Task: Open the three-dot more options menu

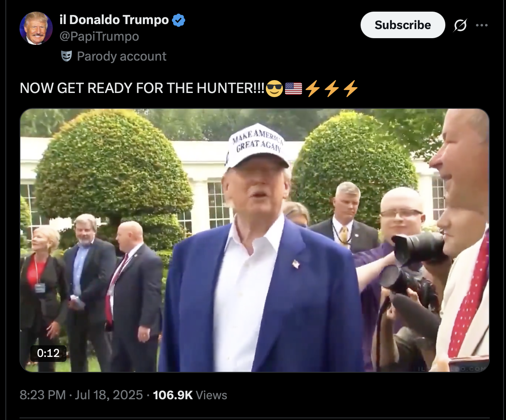Action: point(482,25)
